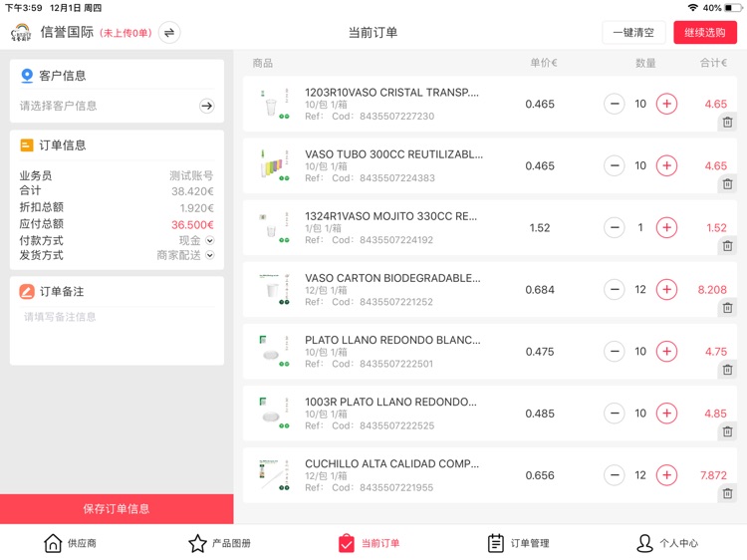The width and height of the screenshot is (747, 560).
Task: Delete the CUCHILLO ALTA CALIDAD item
Action: click(727, 494)
